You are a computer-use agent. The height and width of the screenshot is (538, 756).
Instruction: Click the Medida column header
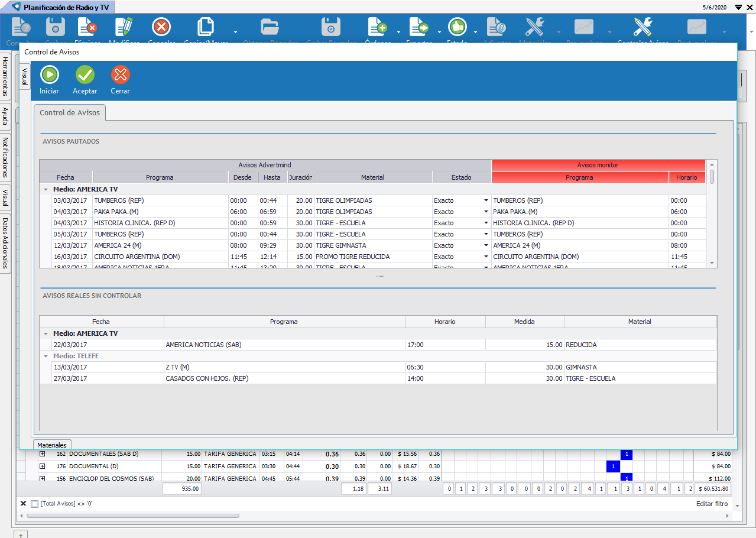pos(524,322)
